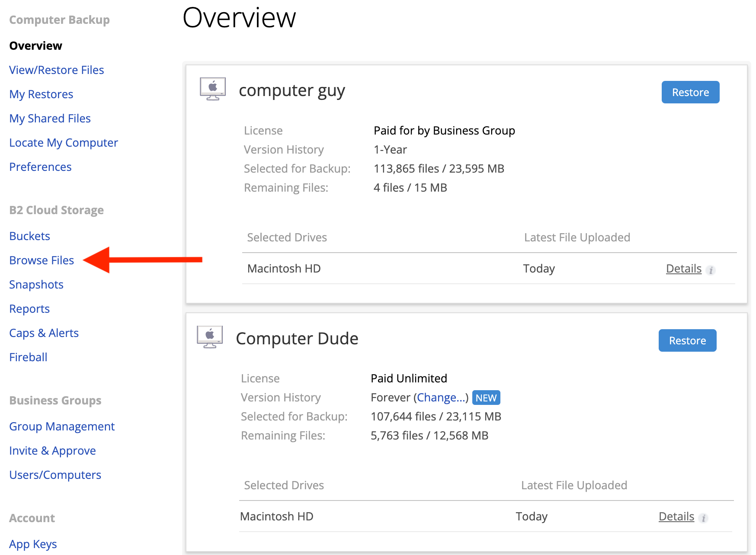Select Browse Files under B2 Cloud Storage
Image resolution: width=756 pixels, height=555 pixels.
coord(42,260)
